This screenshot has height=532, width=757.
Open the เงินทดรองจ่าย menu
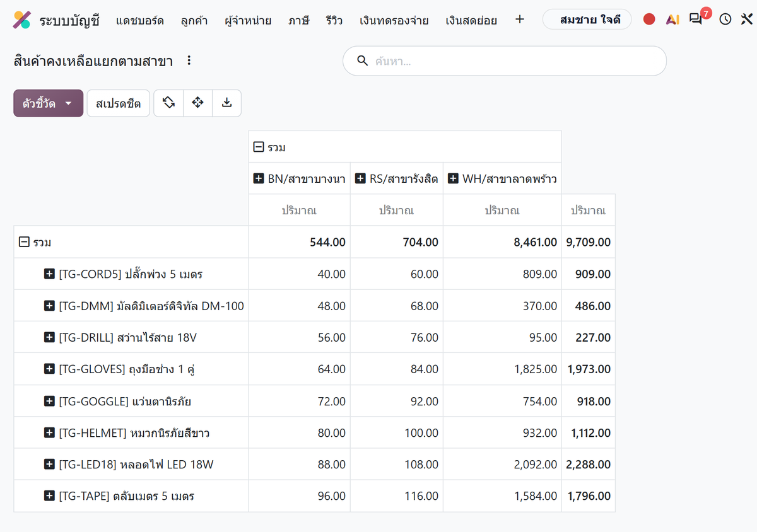point(394,20)
